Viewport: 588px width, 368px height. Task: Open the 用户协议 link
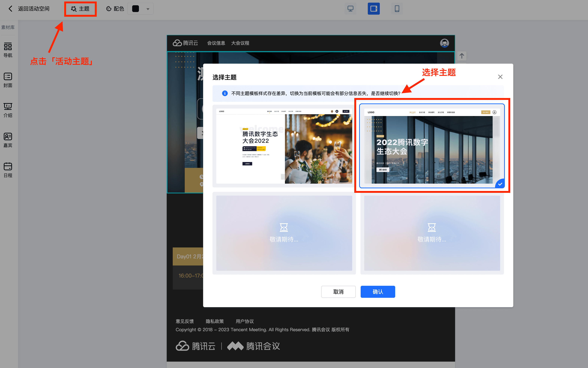pyautogui.click(x=245, y=321)
